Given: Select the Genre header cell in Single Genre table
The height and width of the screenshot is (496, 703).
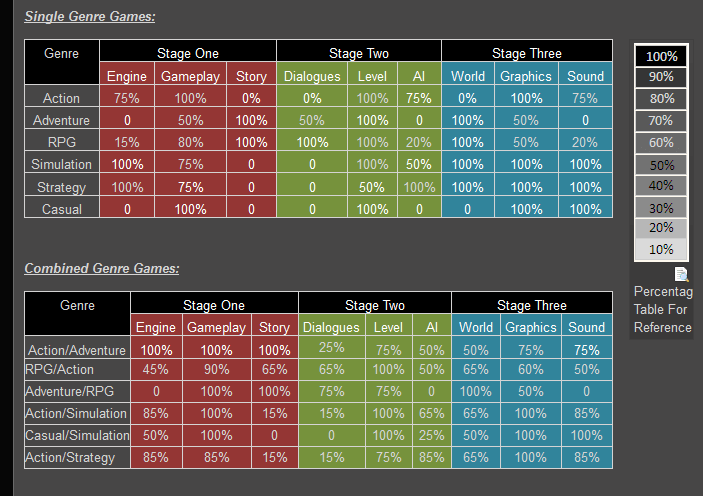Looking at the screenshot, I should point(62,53).
